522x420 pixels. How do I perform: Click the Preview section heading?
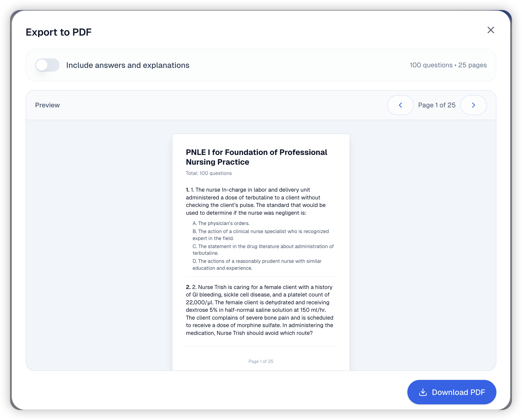[x=47, y=105]
